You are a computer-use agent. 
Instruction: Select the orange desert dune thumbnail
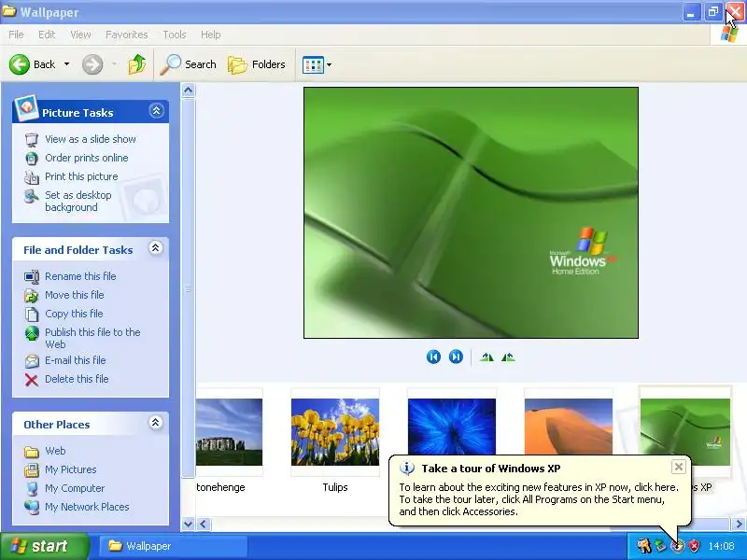coord(569,427)
